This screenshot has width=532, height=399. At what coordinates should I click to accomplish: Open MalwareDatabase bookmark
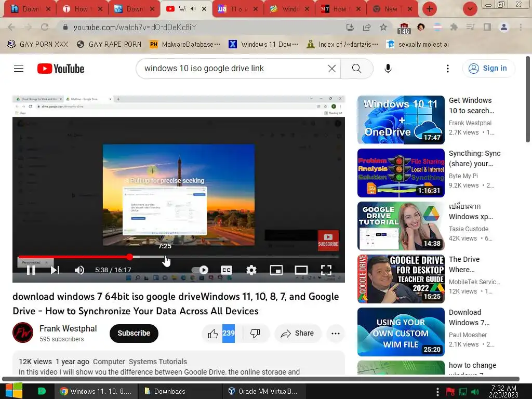coord(185,45)
